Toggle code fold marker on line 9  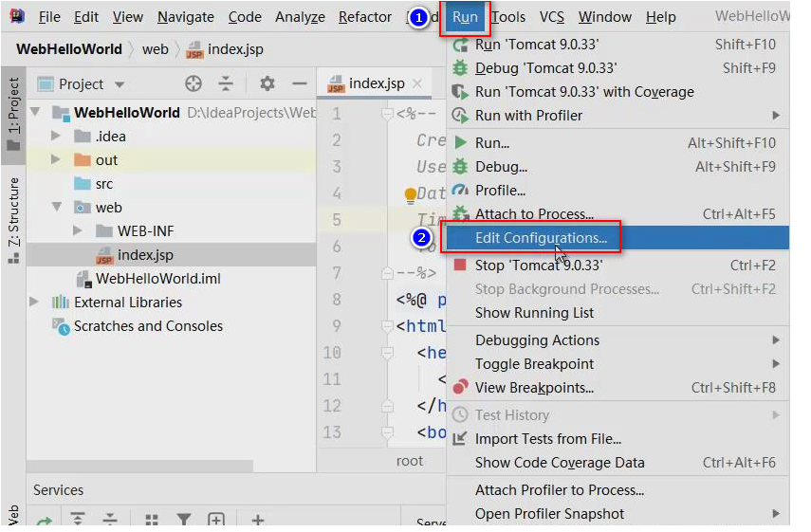(387, 325)
